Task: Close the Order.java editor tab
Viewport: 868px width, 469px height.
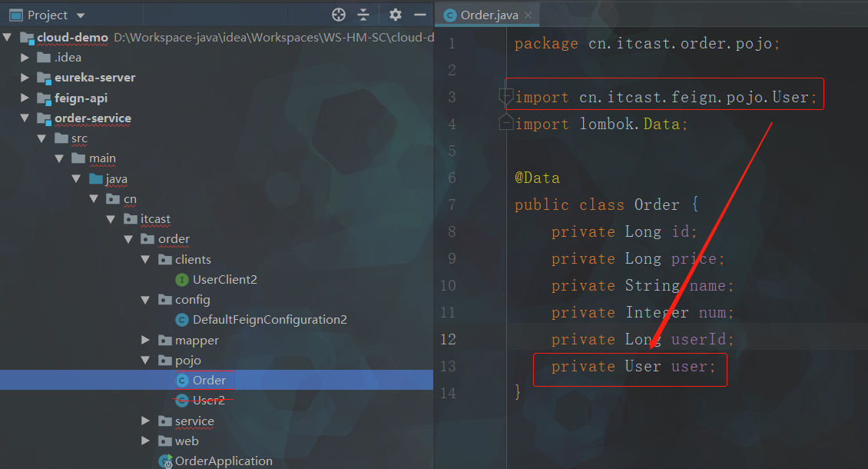Action: tap(528, 15)
